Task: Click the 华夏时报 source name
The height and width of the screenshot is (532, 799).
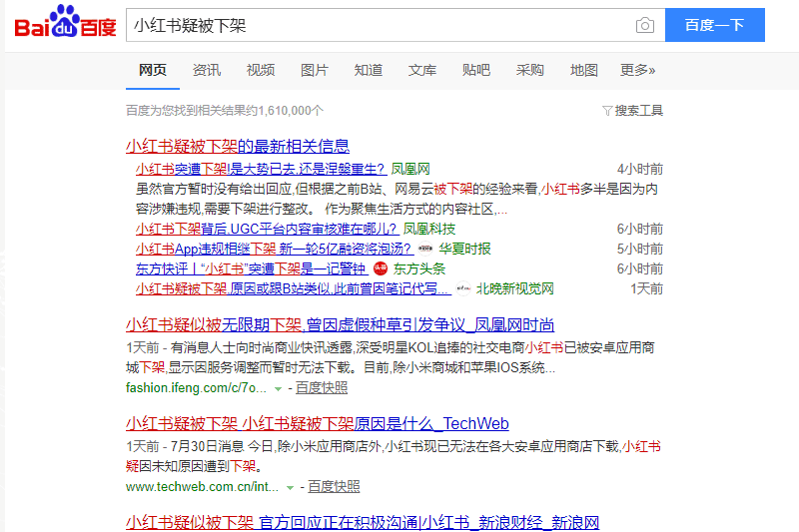Action: 464,249
